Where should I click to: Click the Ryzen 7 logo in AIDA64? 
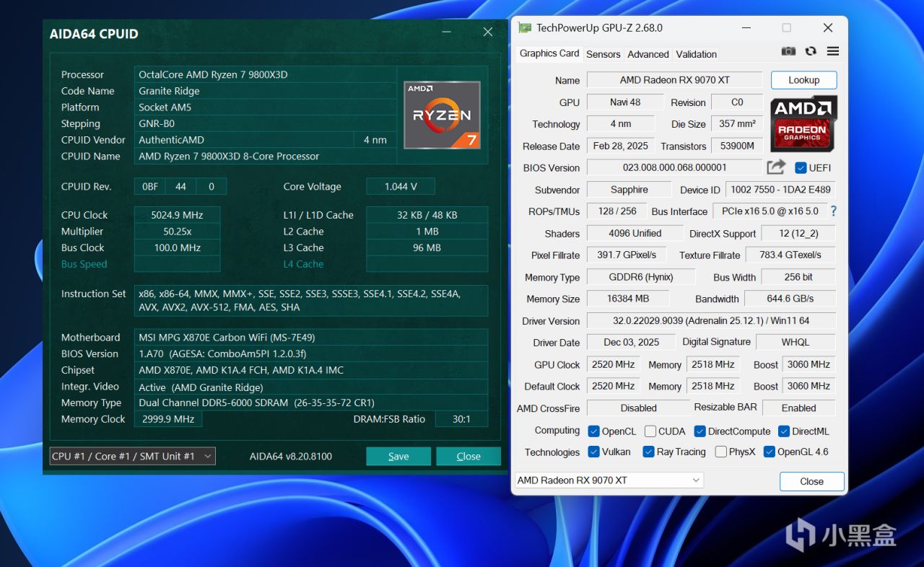coord(442,115)
